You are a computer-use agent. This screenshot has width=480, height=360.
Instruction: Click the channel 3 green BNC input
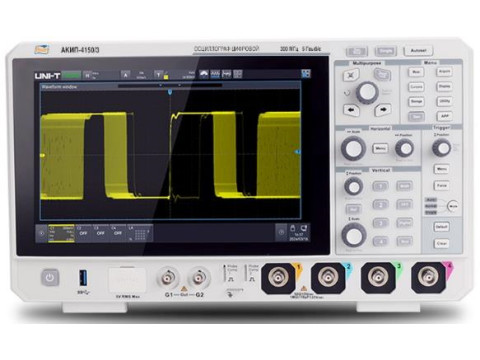[378, 278]
